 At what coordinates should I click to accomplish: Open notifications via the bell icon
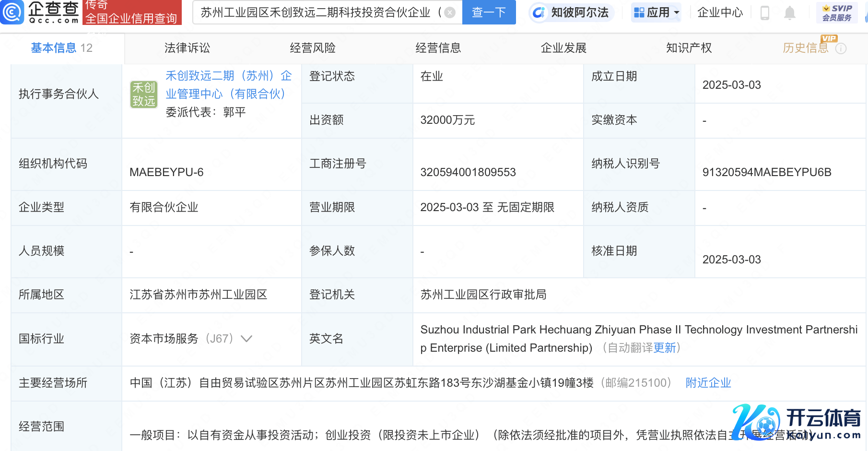pyautogui.click(x=789, y=13)
